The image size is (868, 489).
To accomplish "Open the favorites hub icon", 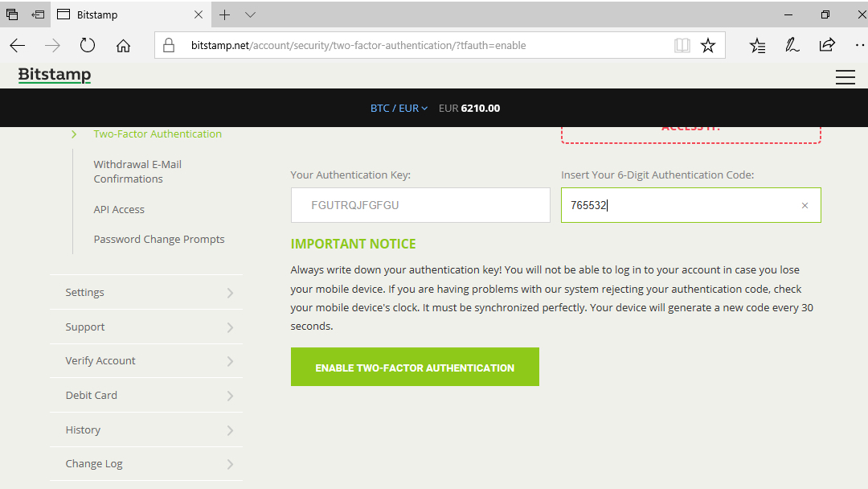I will tap(757, 45).
